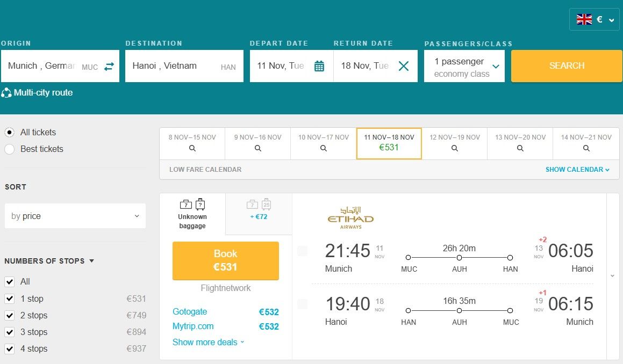Uncheck the 2 stops filter

pos(10,315)
